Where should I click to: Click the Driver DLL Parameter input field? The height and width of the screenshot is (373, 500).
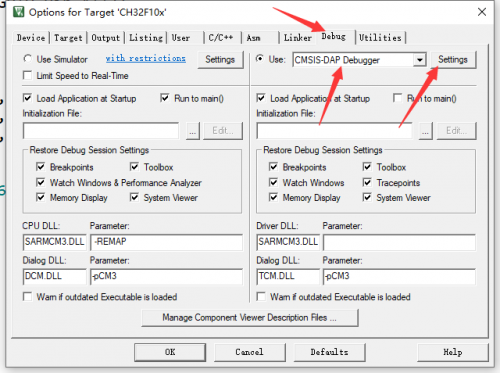(x=399, y=242)
